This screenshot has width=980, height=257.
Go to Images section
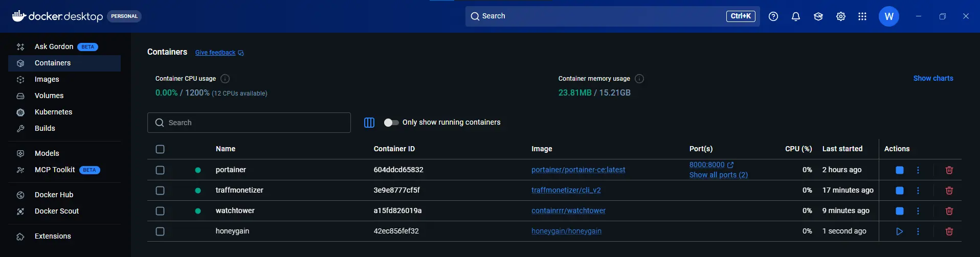tap(64, 80)
